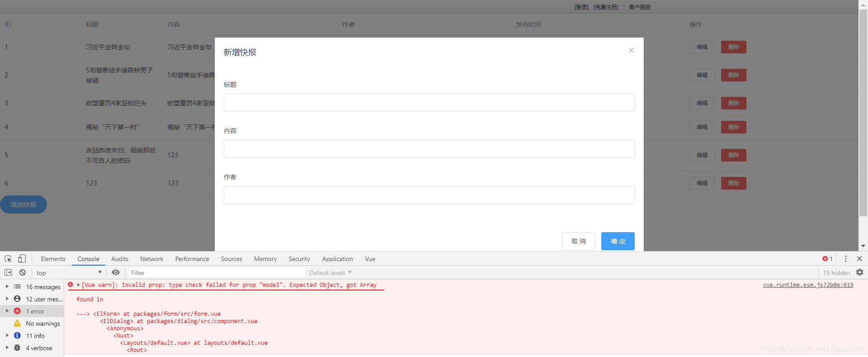Select the No warnings triangle icon

coord(17,323)
